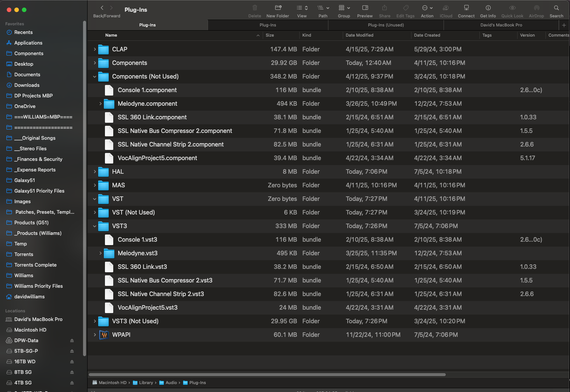Add a new tab with plus button

[564, 25]
